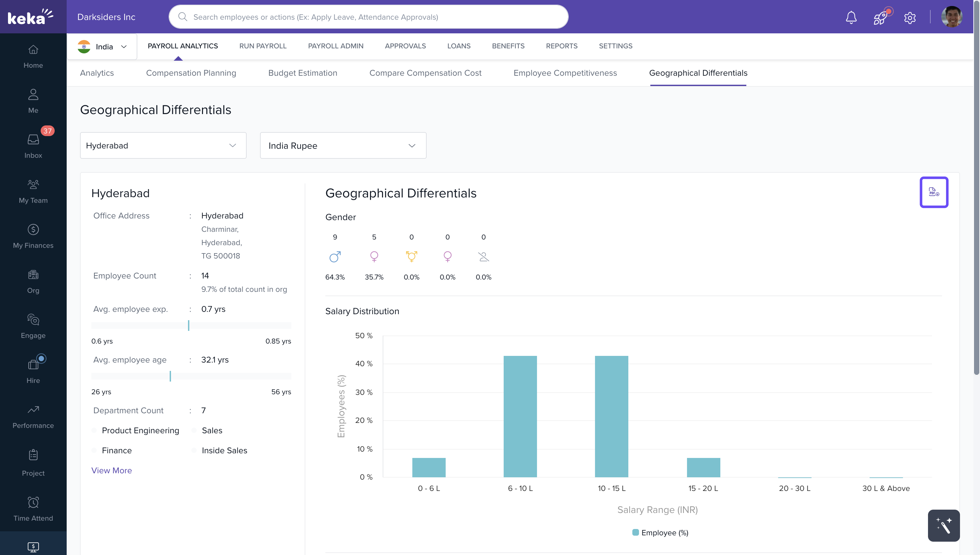Navigate to Home in sidebar

tap(33, 56)
